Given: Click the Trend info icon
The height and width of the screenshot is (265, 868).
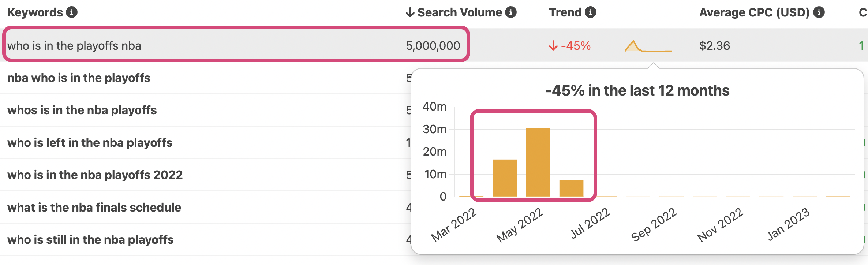Looking at the screenshot, I should tap(591, 12).
